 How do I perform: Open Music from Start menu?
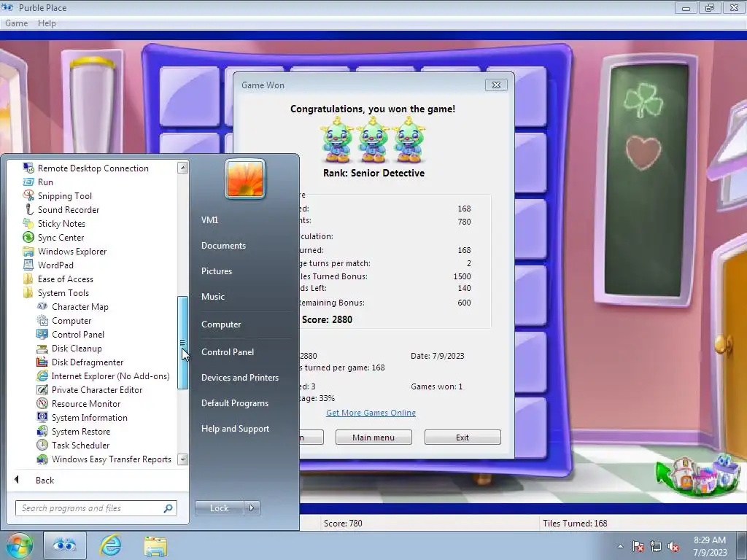212,296
